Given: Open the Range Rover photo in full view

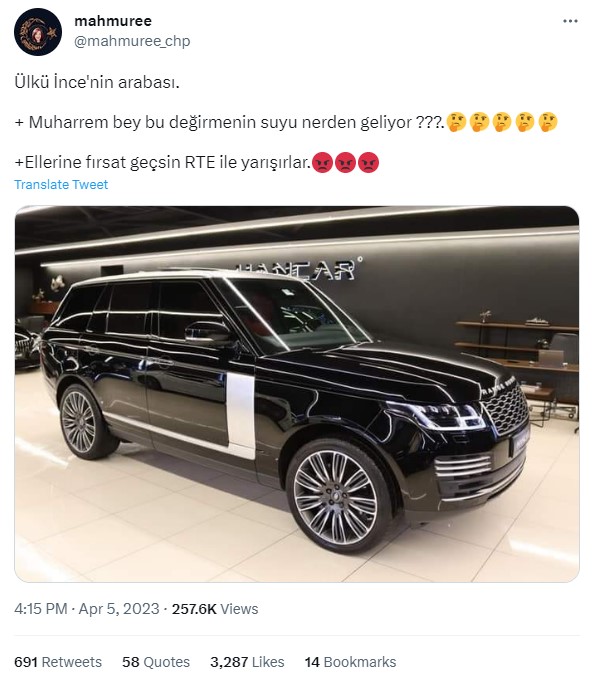Looking at the screenshot, I should [297, 394].
